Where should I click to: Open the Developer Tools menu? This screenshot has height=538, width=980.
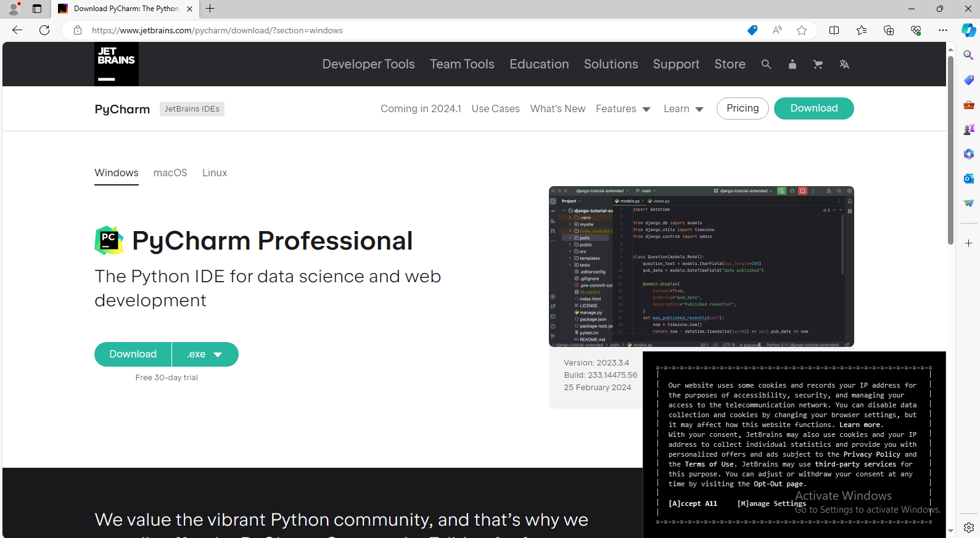pyautogui.click(x=368, y=64)
